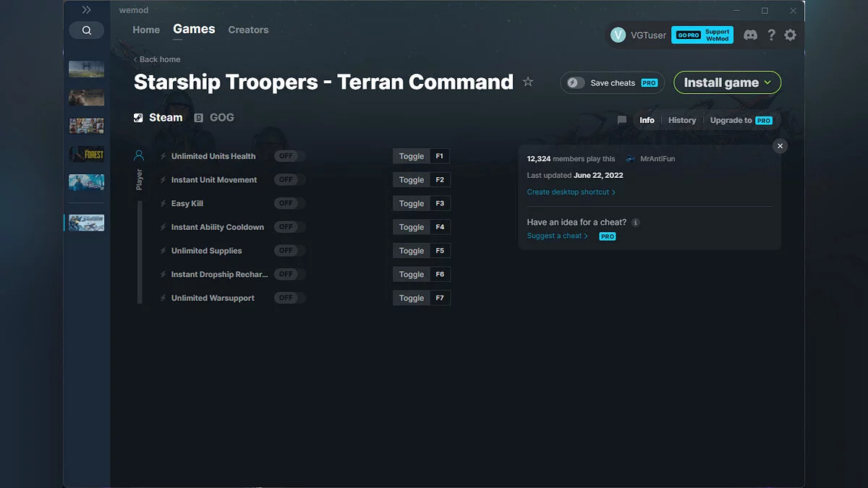Image resolution: width=868 pixels, height=488 pixels.
Task: Click the info icon beside cheat idea
Action: (x=636, y=223)
